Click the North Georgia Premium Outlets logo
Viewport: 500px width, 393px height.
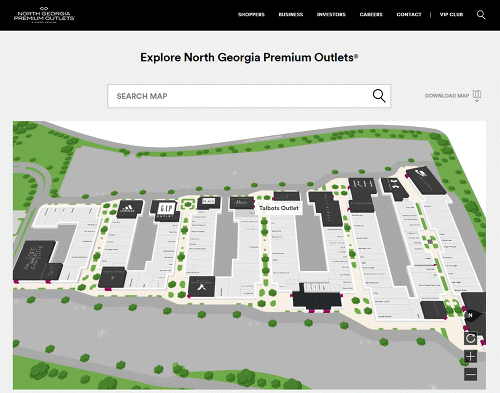point(44,15)
